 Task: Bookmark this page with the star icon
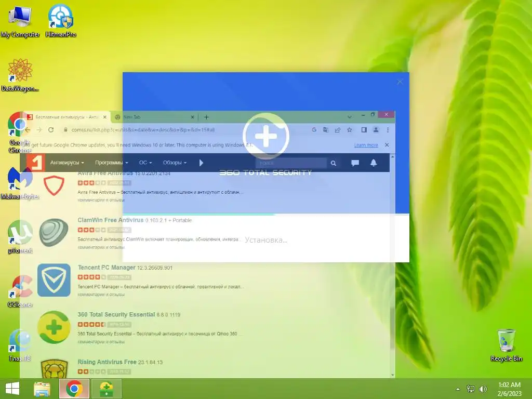350,129
